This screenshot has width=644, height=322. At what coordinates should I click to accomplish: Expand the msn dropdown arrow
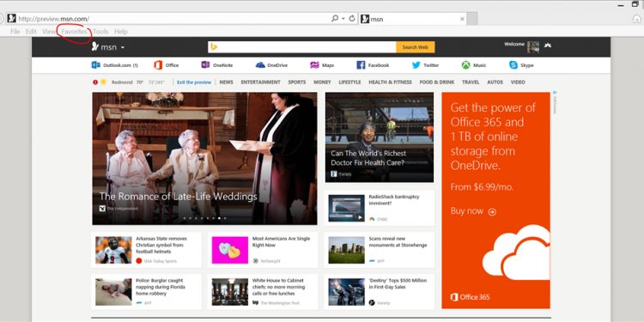pos(123,47)
